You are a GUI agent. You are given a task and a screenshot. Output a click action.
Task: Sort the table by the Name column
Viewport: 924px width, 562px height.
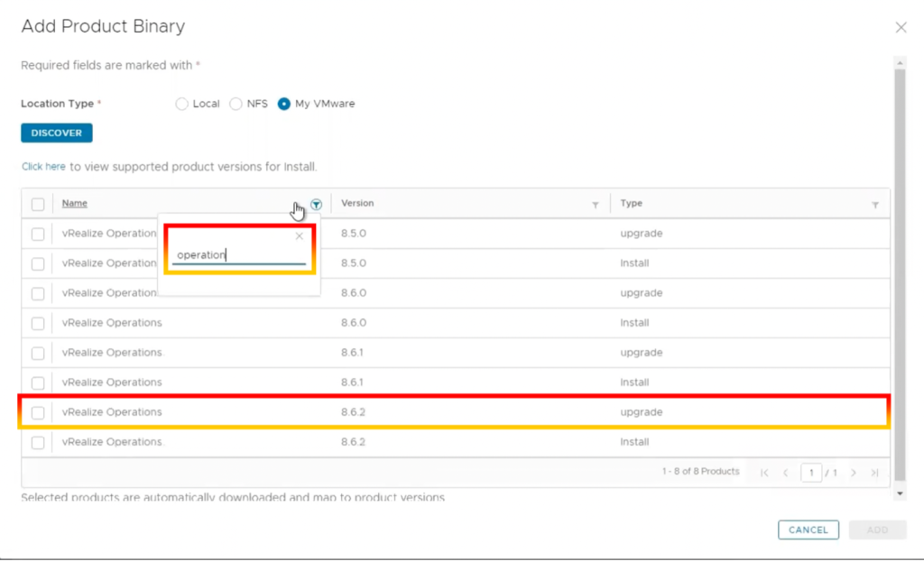click(x=74, y=203)
